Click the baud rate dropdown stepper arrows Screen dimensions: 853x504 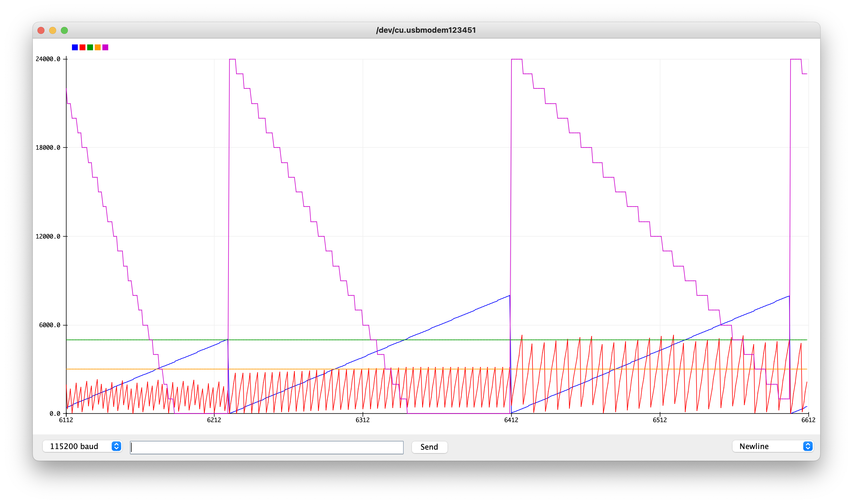coord(116,446)
